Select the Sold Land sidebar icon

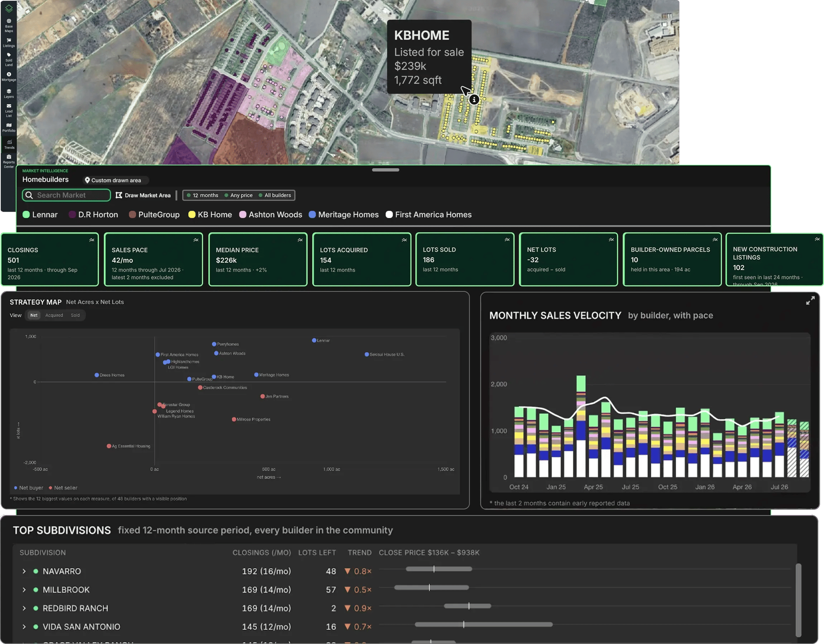[x=9, y=59]
